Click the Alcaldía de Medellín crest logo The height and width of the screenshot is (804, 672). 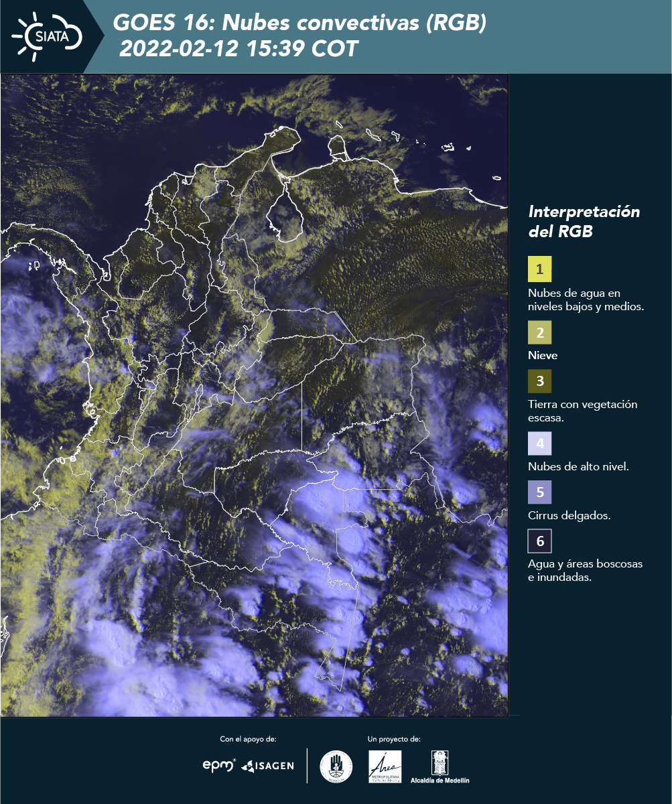tap(440, 768)
